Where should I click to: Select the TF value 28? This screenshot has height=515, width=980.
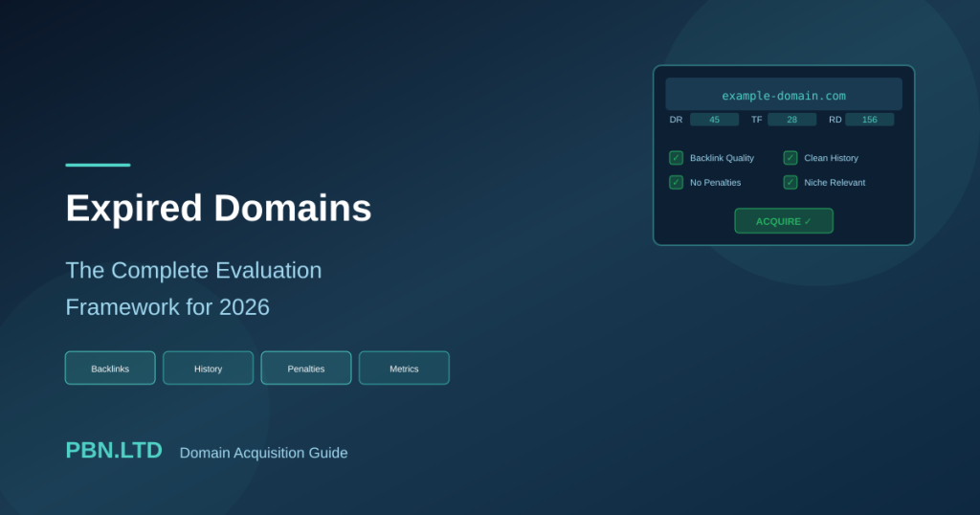[x=791, y=120]
